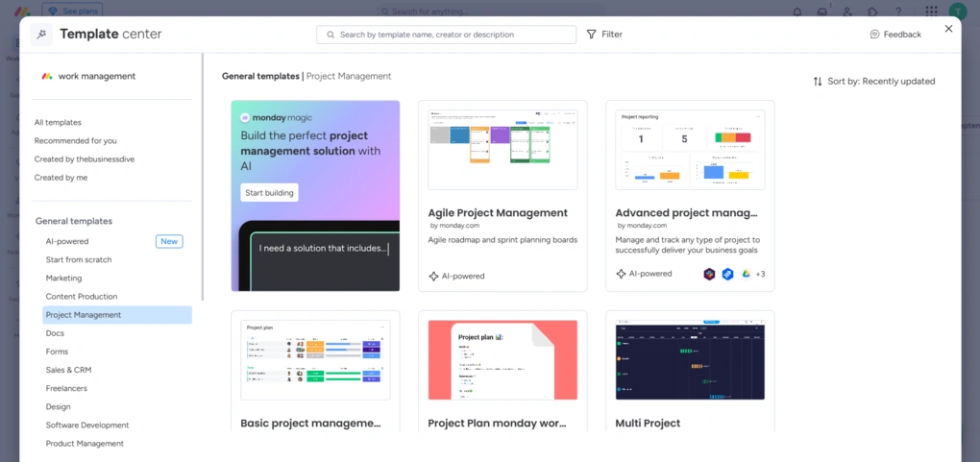The image size is (980, 462).
Task: Open notifications bell in background top bar
Action: [797, 12]
